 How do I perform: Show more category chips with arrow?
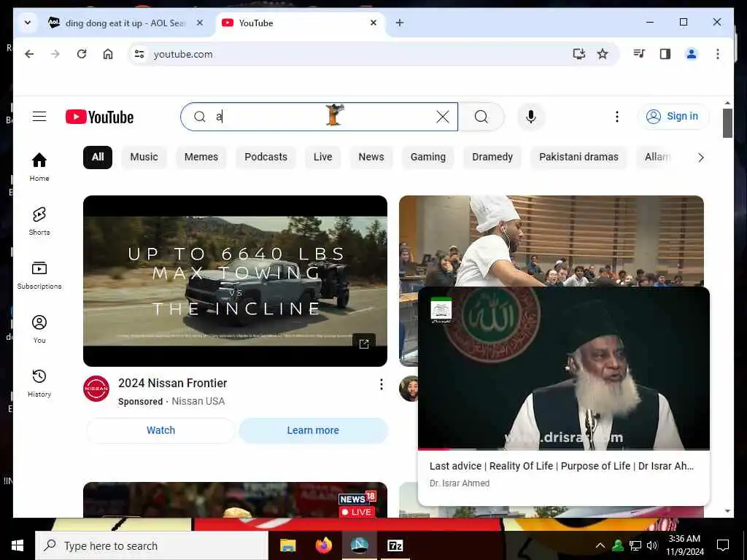pos(701,157)
